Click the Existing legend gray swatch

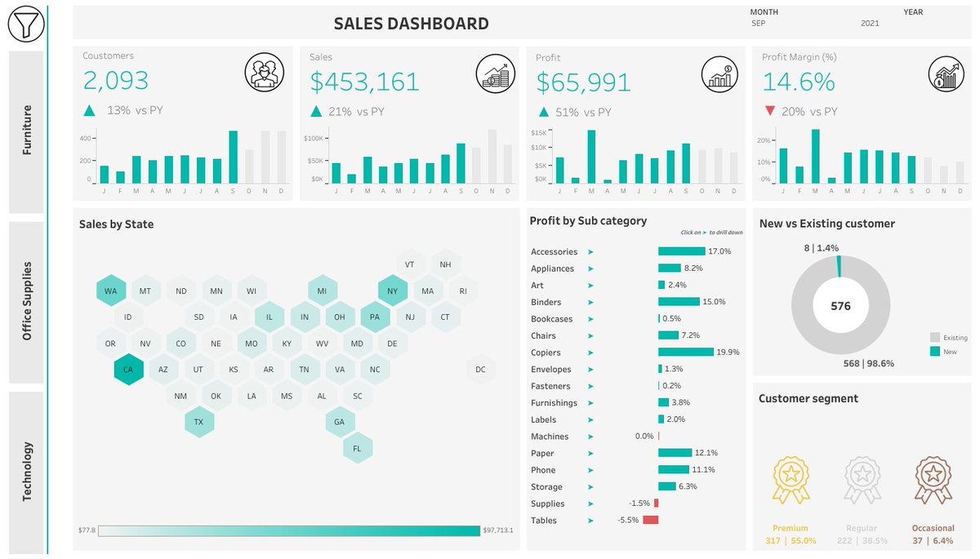point(934,337)
